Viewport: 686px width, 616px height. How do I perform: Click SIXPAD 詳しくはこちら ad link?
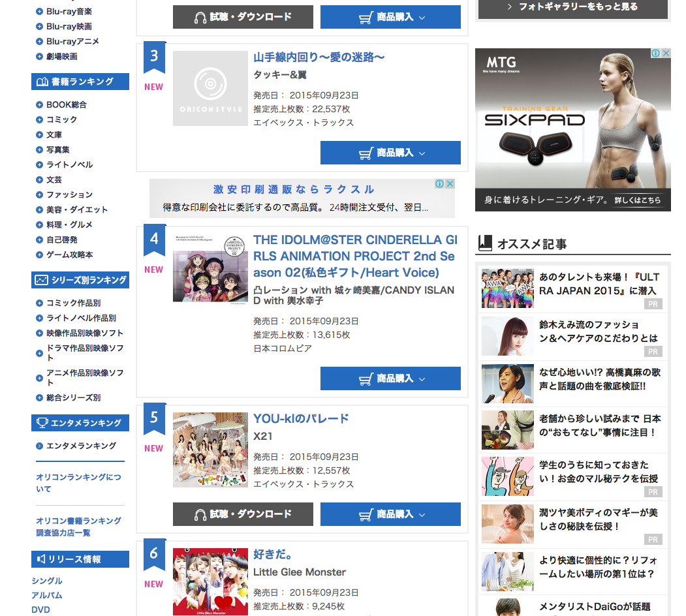638,200
